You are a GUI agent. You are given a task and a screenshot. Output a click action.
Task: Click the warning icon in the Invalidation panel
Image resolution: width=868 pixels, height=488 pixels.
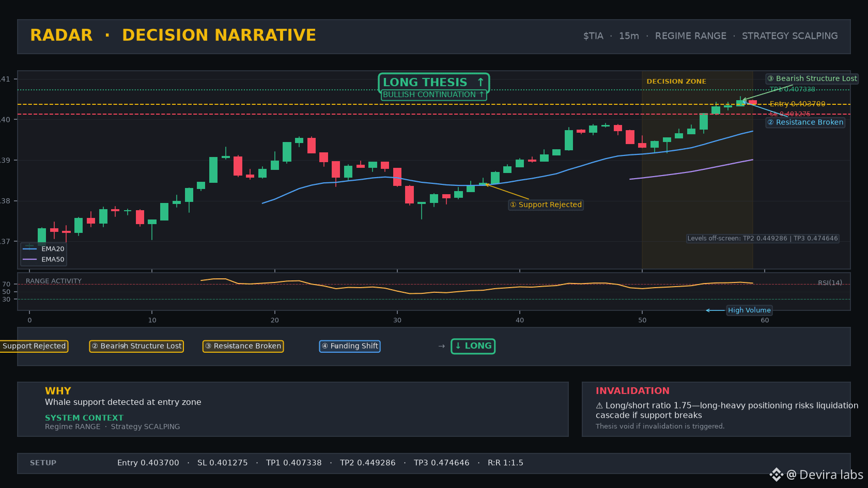point(599,406)
